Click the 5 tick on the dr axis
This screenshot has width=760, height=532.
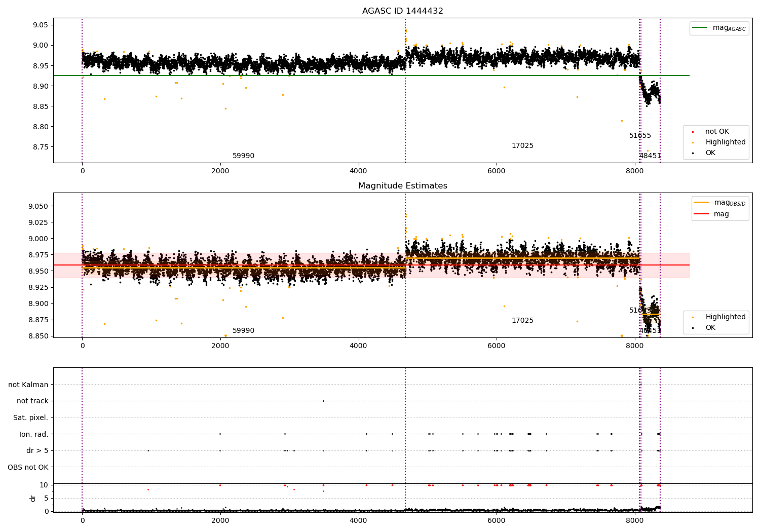(46, 498)
